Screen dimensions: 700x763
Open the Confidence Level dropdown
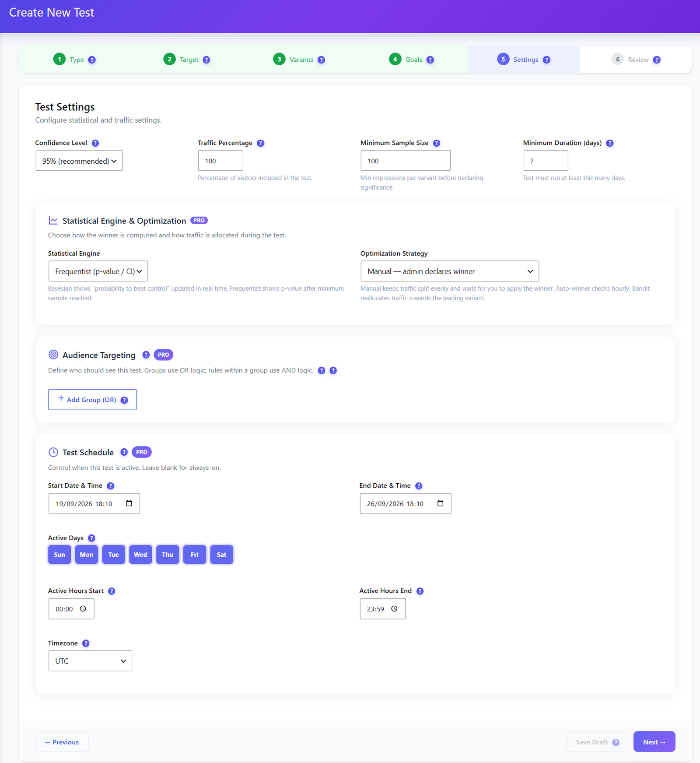pos(79,161)
